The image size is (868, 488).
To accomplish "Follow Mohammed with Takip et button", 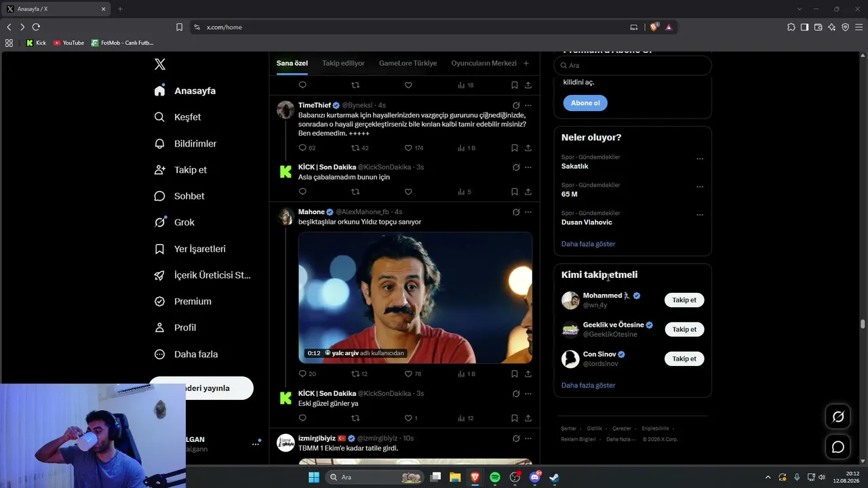I will pos(684,300).
